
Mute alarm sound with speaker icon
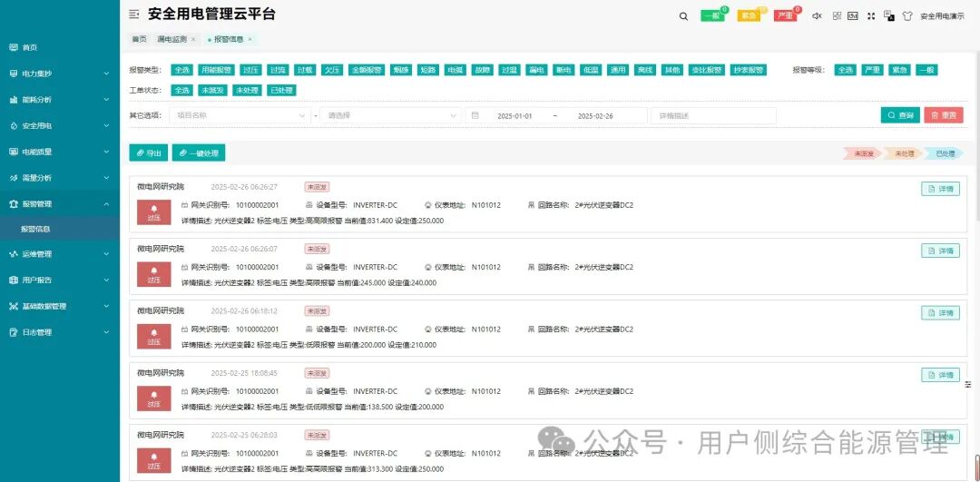point(817,16)
